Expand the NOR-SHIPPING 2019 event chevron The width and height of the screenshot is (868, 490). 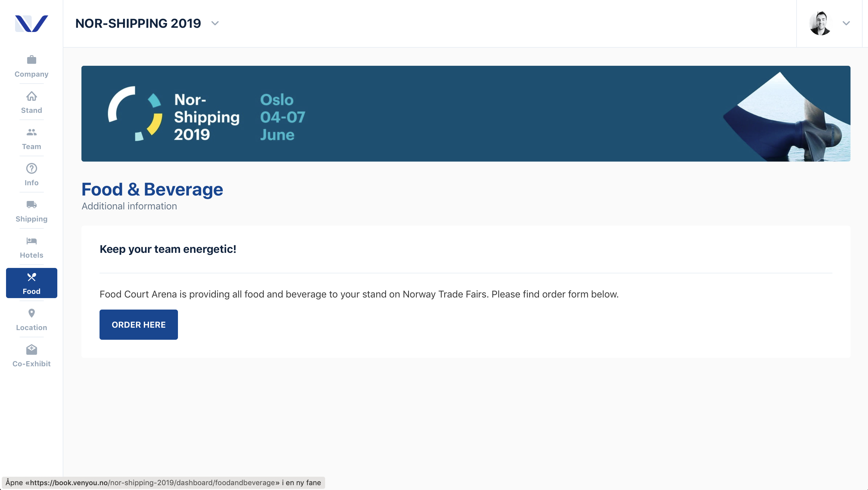click(215, 23)
